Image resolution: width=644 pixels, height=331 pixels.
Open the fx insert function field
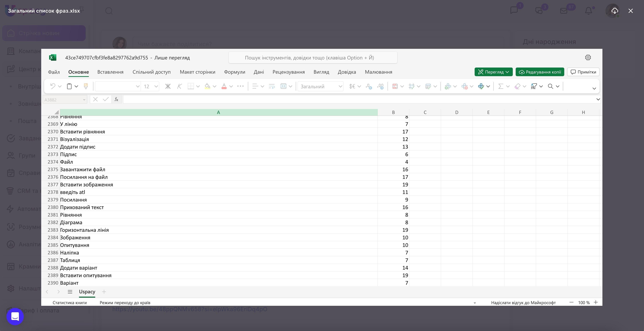pyautogui.click(x=116, y=99)
